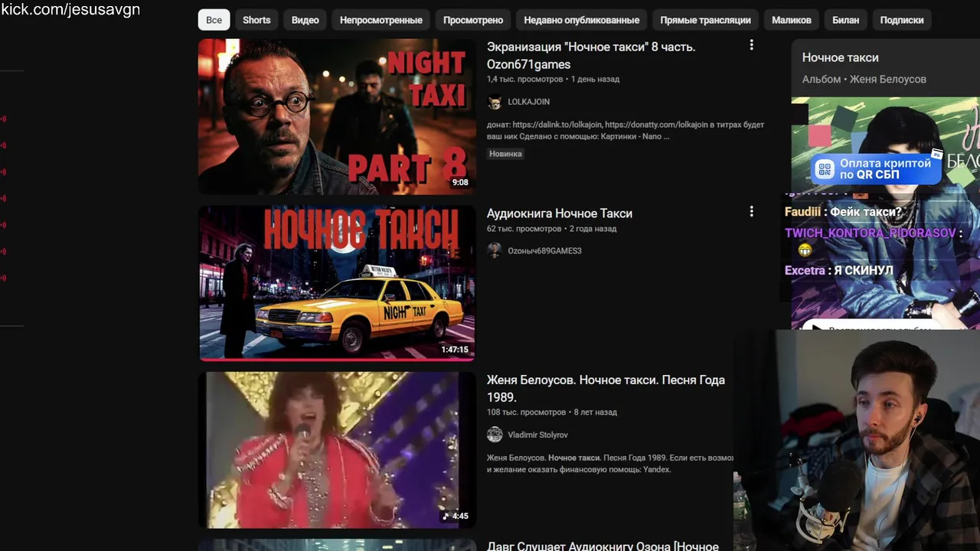
Task: Select 'Прямые трансляции' filter chip
Action: point(705,20)
